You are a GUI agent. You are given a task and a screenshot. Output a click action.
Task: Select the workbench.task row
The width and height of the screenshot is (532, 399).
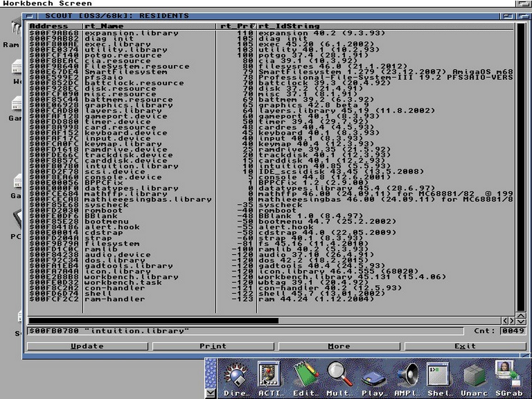coord(271,282)
